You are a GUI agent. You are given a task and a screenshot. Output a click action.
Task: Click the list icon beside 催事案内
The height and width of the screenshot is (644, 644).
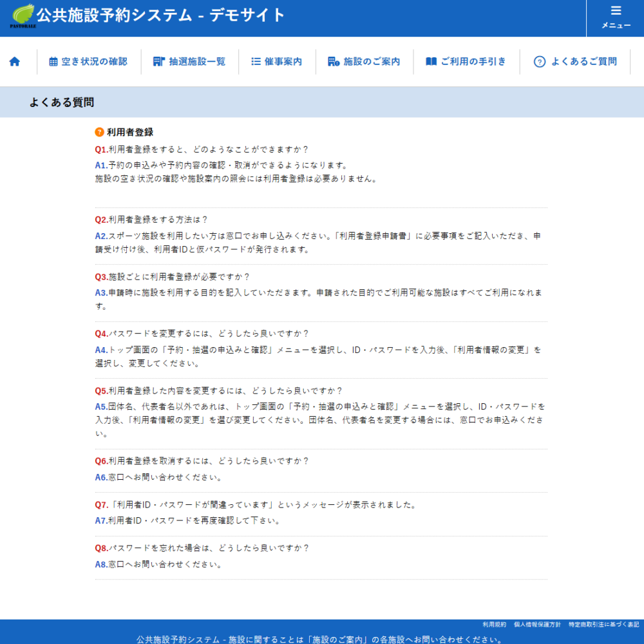tap(256, 62)
